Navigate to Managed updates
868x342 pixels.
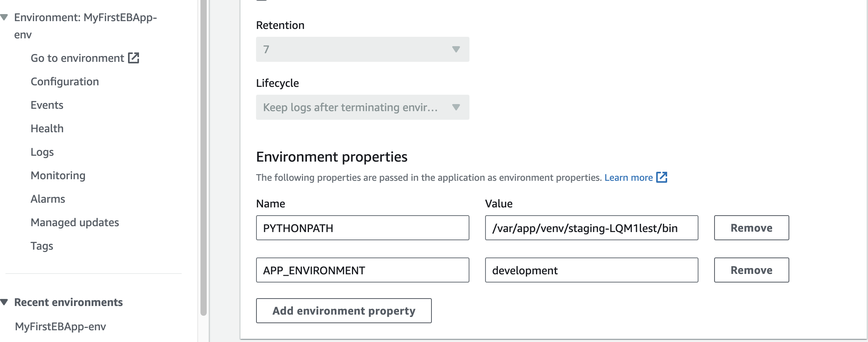[75, 222]
